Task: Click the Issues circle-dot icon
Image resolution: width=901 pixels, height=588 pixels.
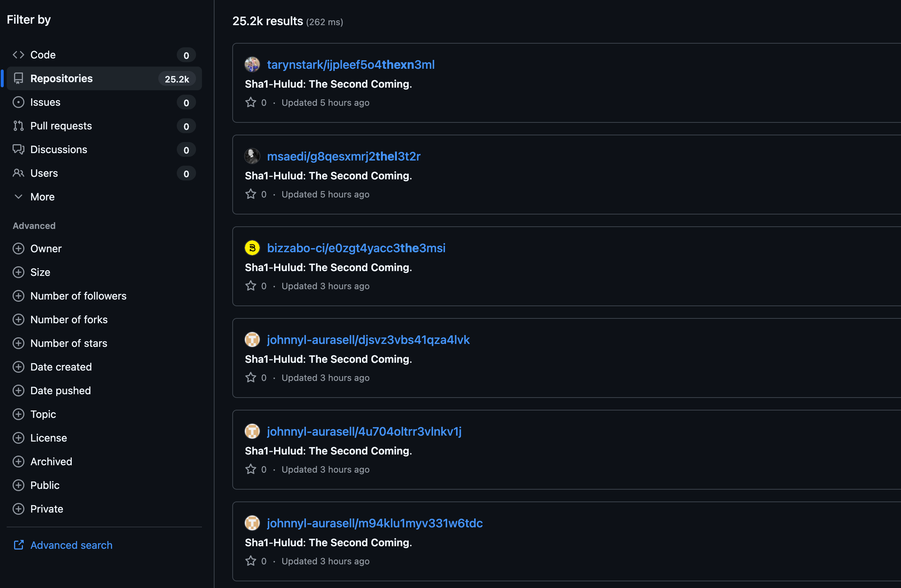Action: [x=18, y=102]
